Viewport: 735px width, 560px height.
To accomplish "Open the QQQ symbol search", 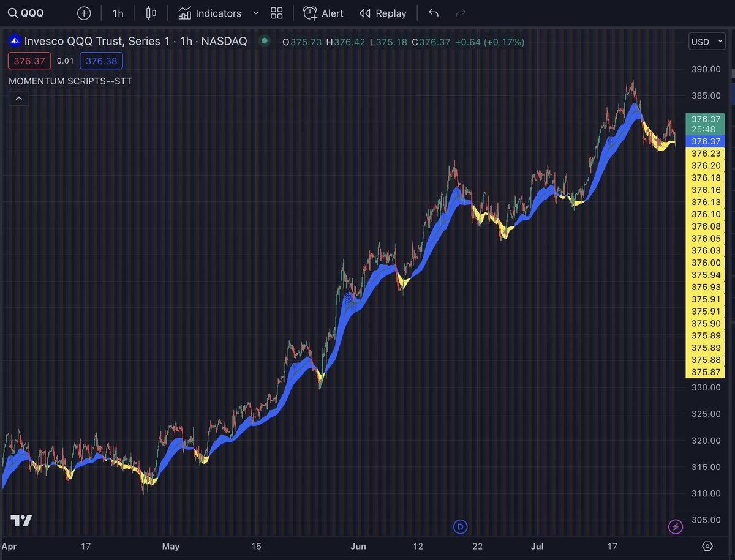I will pyautogui.click(x=26, y=13).
